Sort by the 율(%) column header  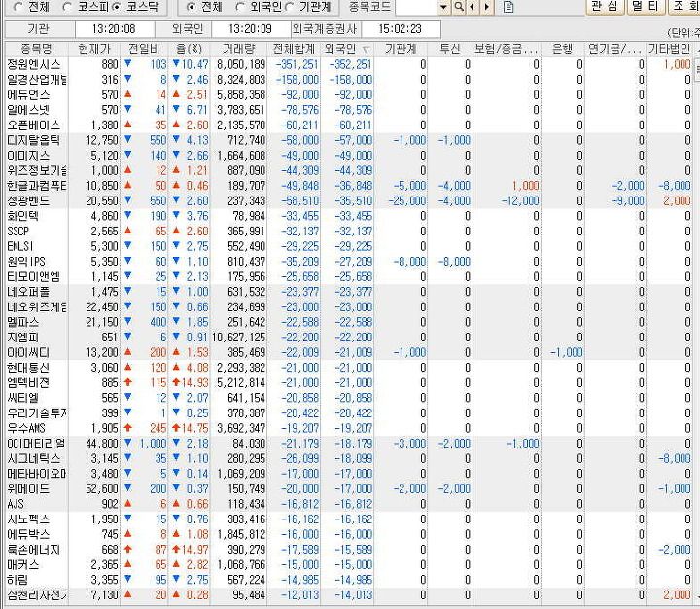coord(190,49)
